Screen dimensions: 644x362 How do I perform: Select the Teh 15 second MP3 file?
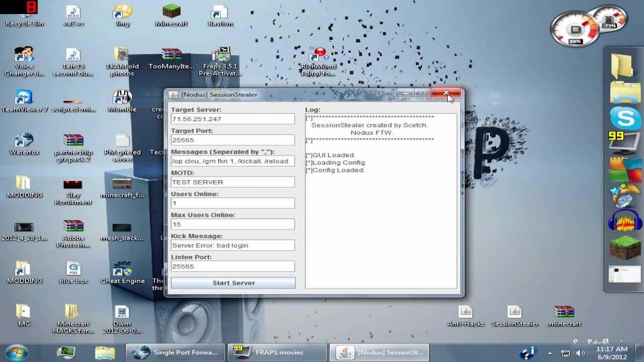click(73, 61)
